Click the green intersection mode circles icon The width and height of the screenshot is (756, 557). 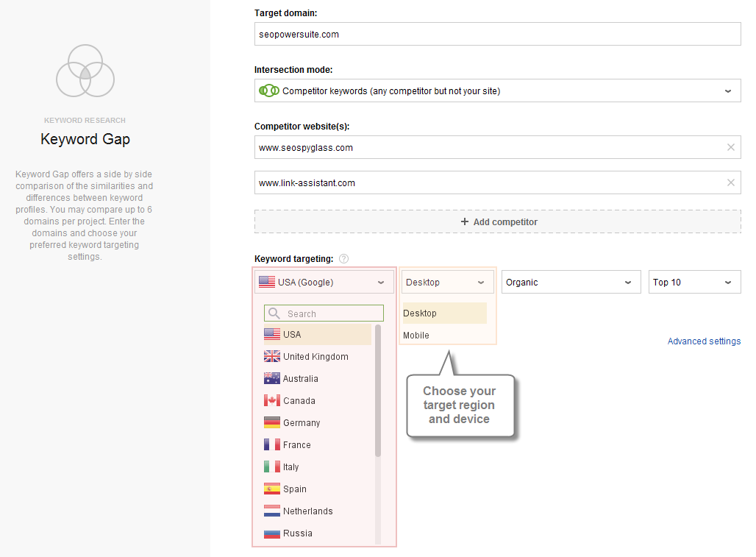269,91
